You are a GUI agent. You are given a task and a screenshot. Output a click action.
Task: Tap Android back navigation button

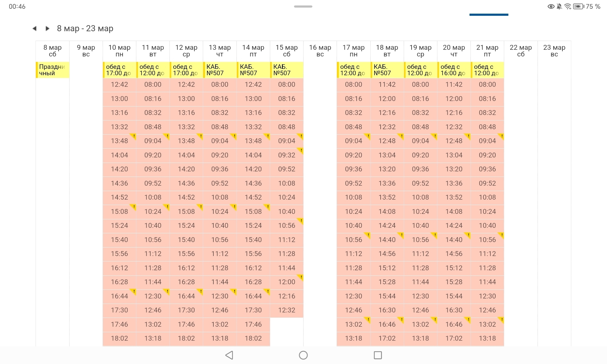pos(229,355)
